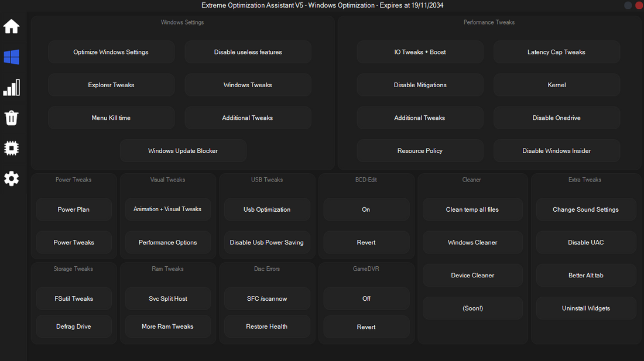The image size is (644, 361).
Task: Apply Disable Mitigations
Action: [x=420, y=84]
